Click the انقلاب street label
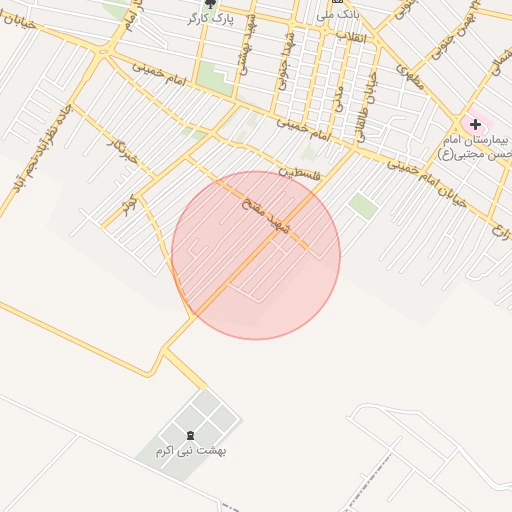Screen dimensions: 512x512 351,38
